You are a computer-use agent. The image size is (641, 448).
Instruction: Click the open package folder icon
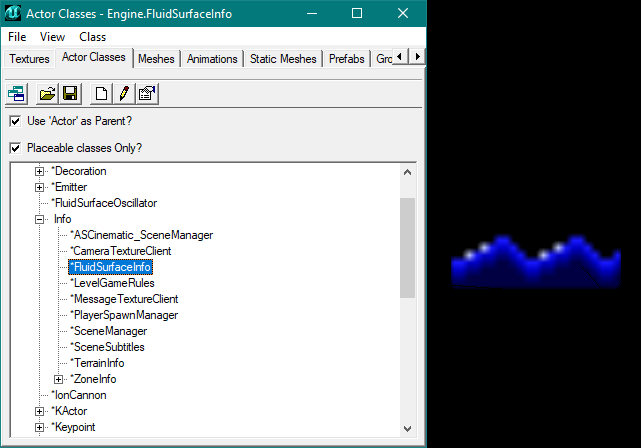pos(47,94)
